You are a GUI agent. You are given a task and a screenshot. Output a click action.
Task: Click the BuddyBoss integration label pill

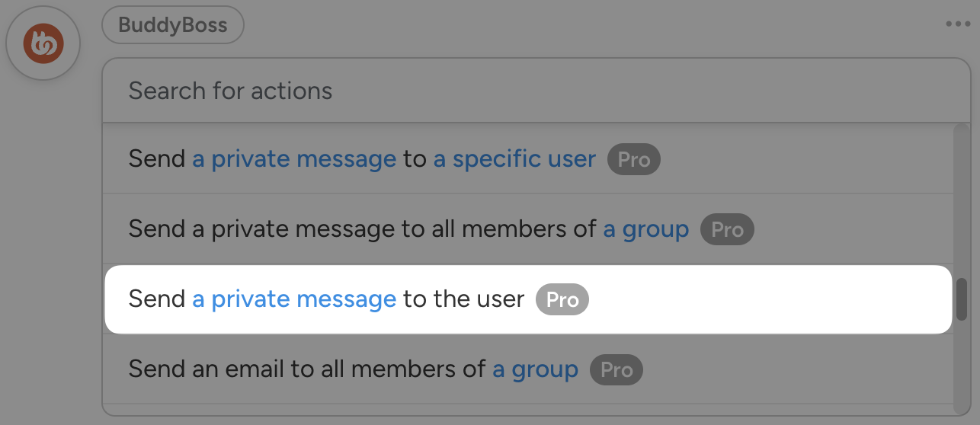[x=173, y=25]
